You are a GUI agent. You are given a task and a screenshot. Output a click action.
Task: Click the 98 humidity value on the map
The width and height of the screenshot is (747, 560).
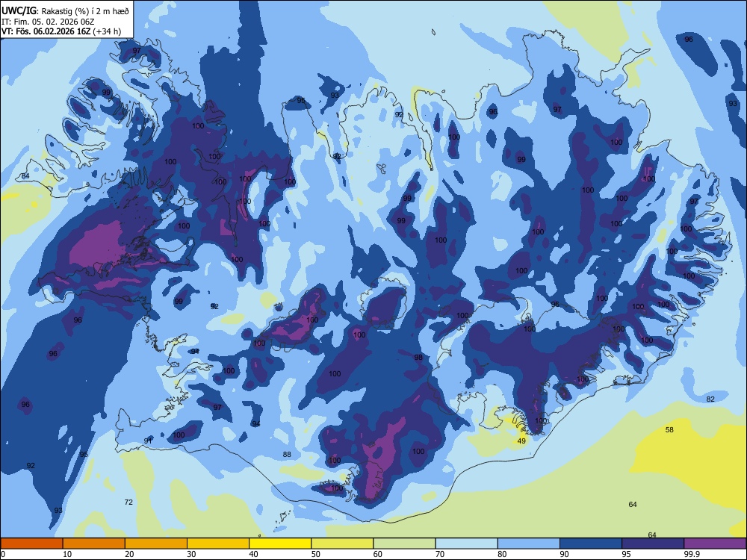[418, 357]
